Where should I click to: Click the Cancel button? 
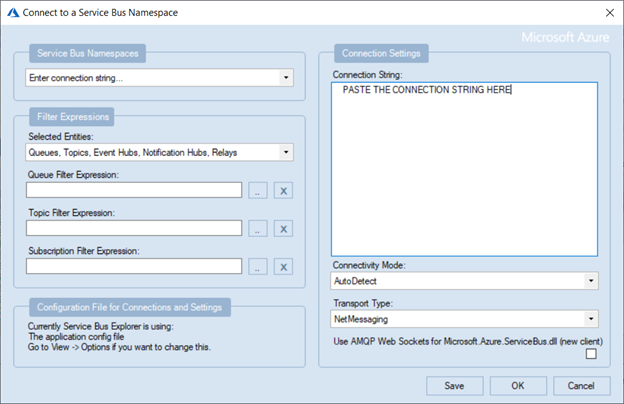pos(581,386)
